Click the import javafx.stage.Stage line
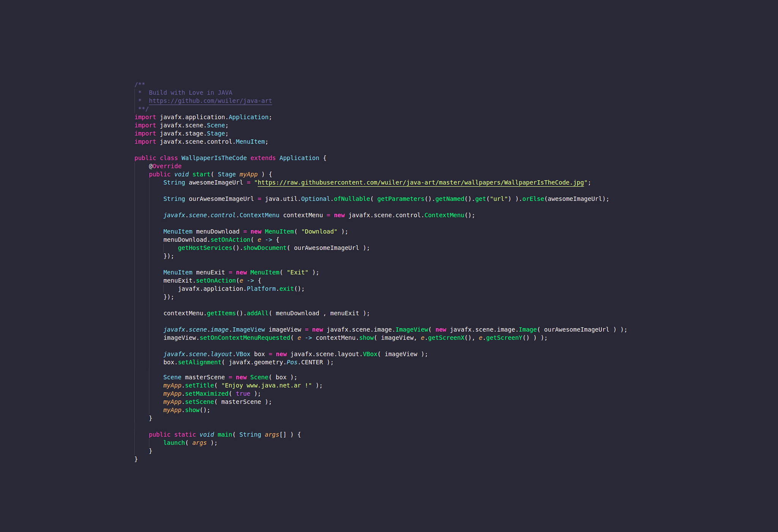The width and height of the screenshot is (778, 532). pos(181,134)
